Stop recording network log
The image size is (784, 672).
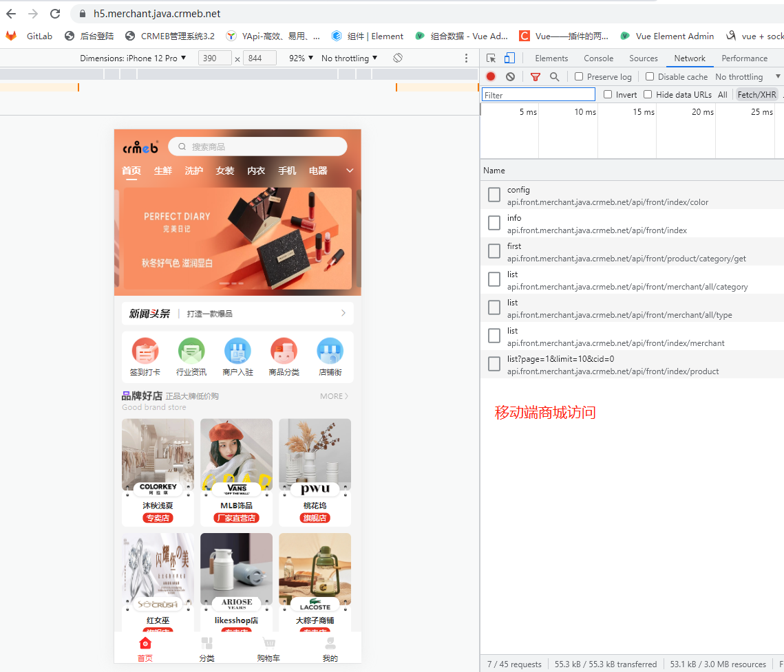click(x=491, y=76)
